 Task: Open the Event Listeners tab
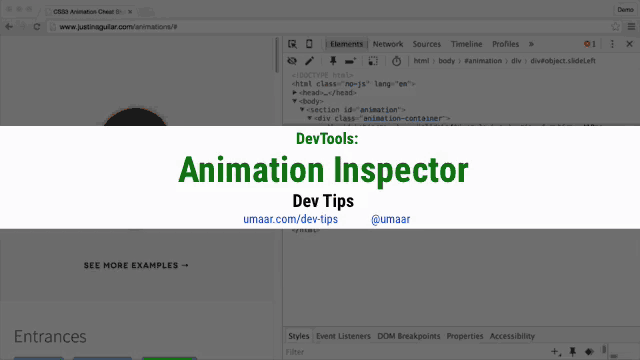click(x=343, y=336)
